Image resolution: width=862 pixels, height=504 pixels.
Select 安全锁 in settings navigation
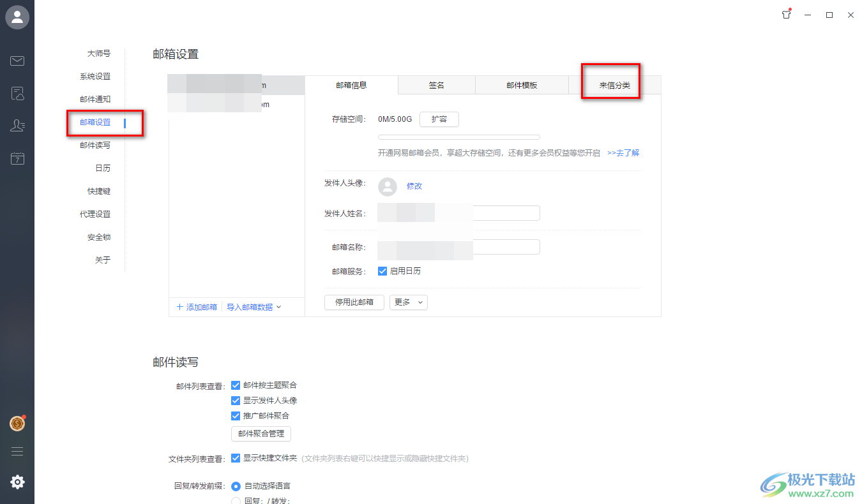[x=99, y=237]
